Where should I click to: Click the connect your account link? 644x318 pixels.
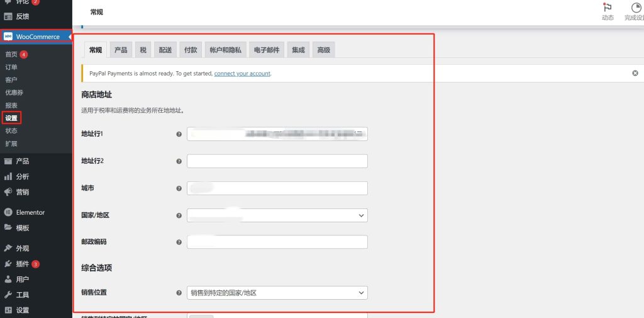tap(242, 74)
